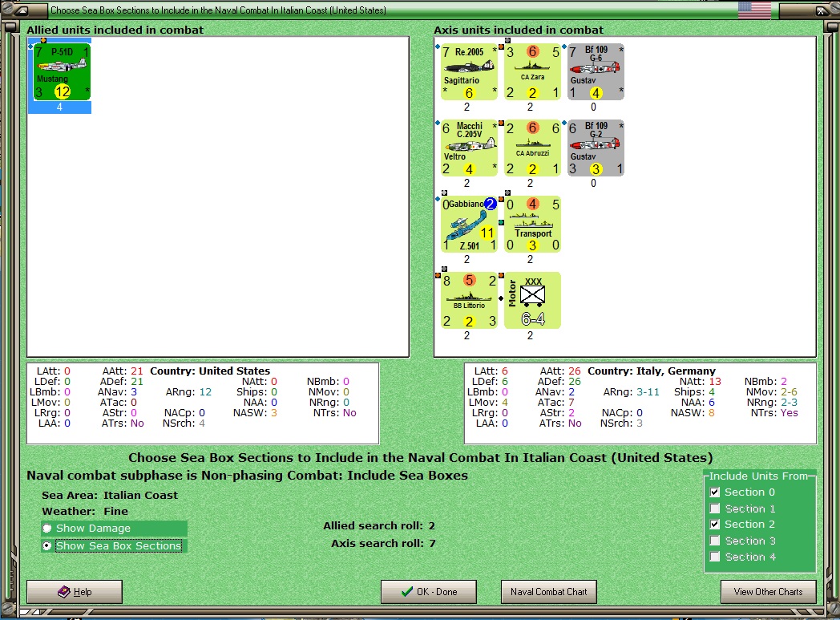Screen dimensions: 840x620
Task: Click the Allied AAtt value 21
Action: pos(137,371)
